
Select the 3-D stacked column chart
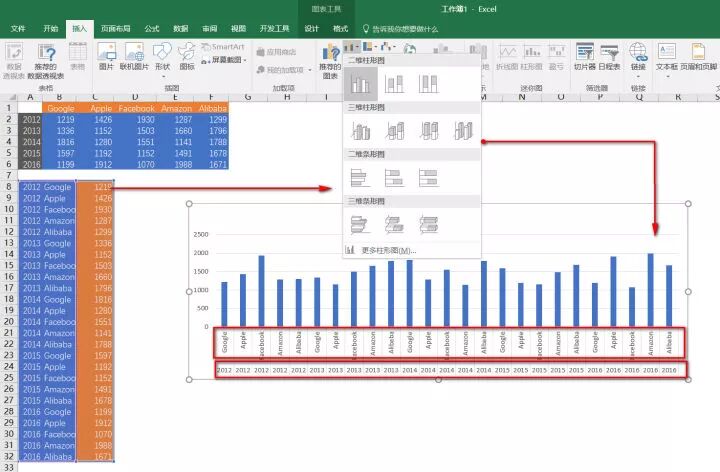click(395, 131)
